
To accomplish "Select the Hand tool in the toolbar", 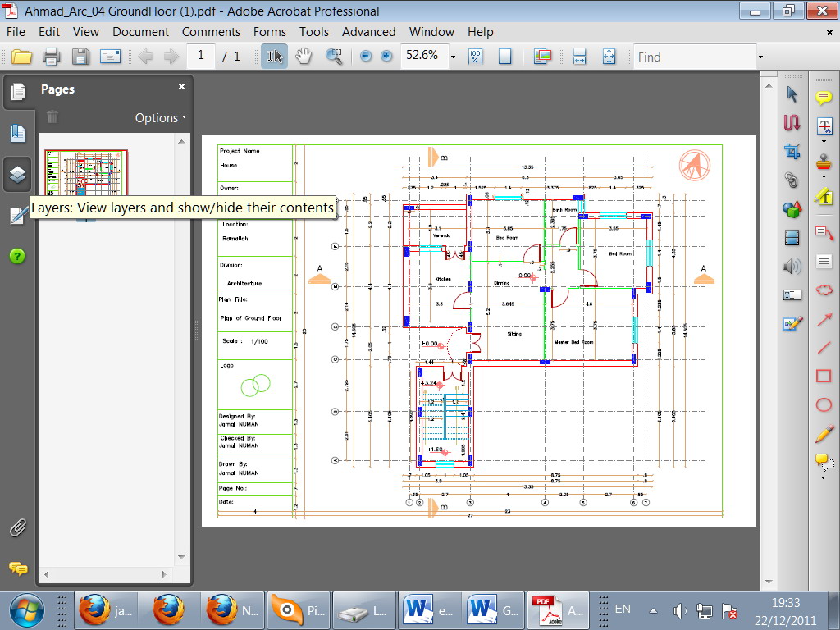I will pyautogui.click(x=304, y=56).
